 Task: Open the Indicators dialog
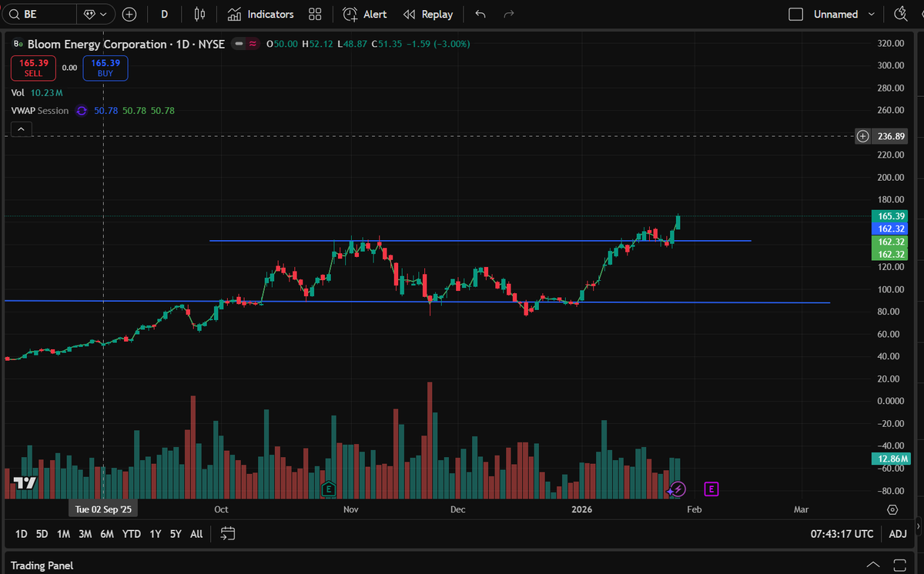tap(261, 14)
